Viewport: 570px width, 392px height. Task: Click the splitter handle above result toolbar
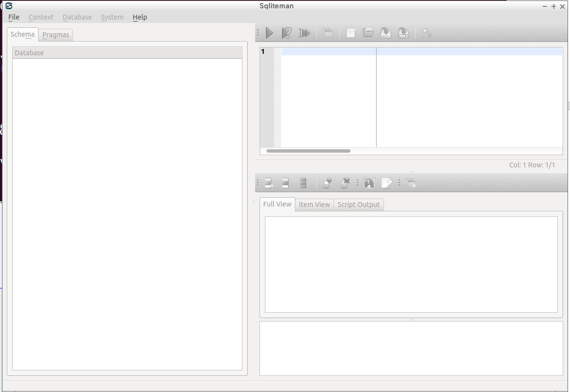tap(411, 171)
